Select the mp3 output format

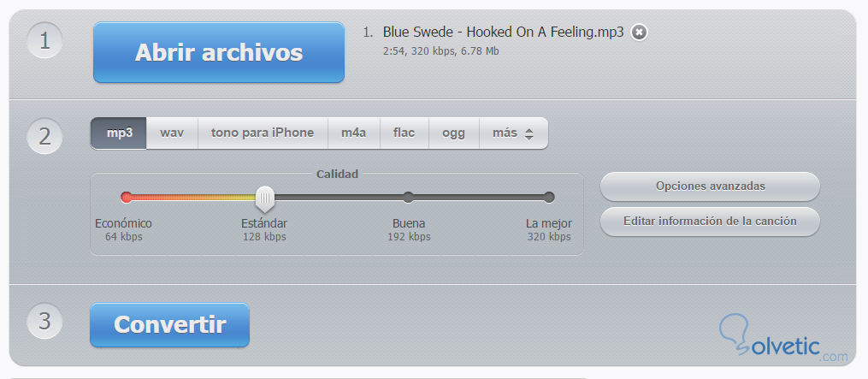point(119,133)
